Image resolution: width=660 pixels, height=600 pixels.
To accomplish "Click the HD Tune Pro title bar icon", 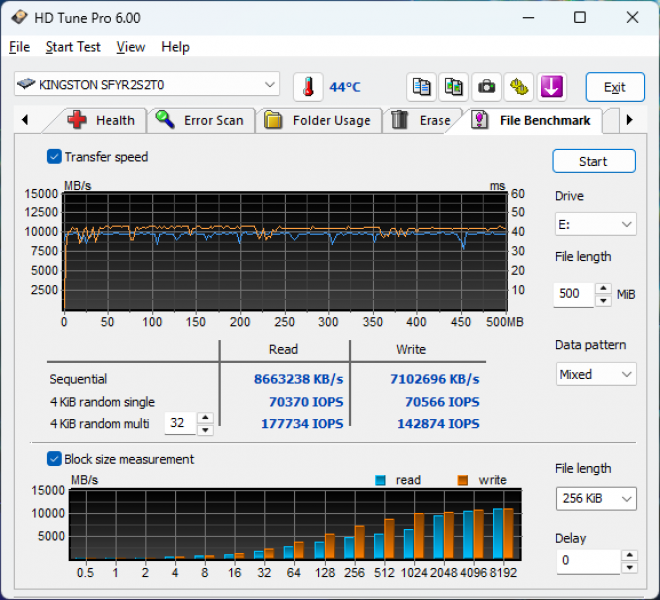I will point(19,18).
